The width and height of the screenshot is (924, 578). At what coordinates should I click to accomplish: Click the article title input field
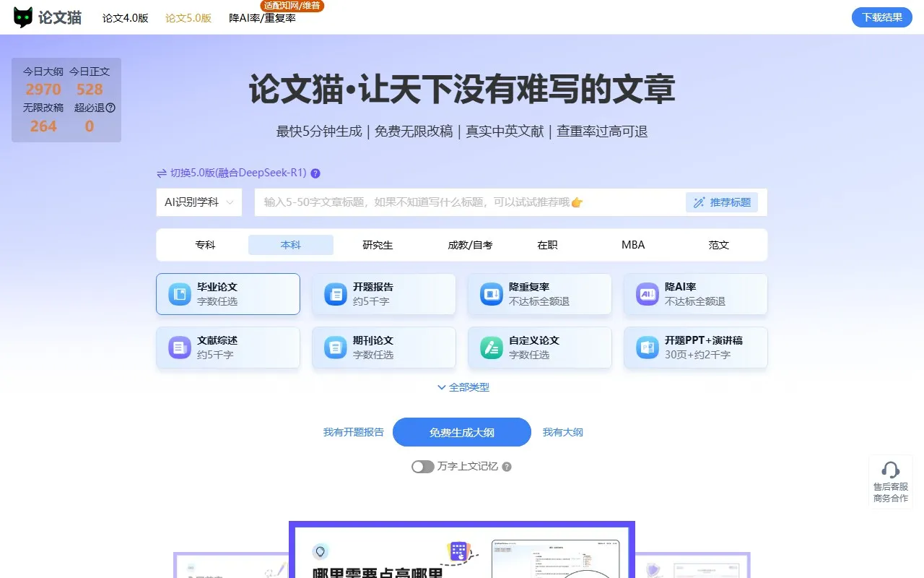click(x=462, y=202)
